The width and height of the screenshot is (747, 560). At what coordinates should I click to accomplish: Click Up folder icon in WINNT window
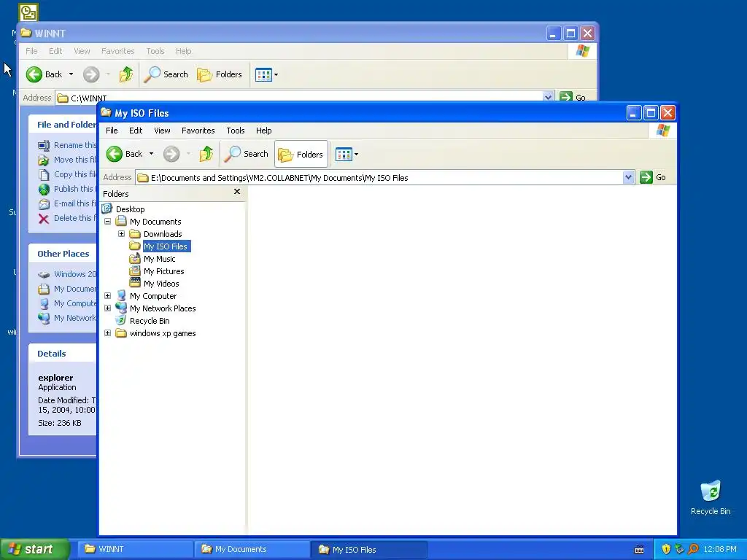[126, 74]
